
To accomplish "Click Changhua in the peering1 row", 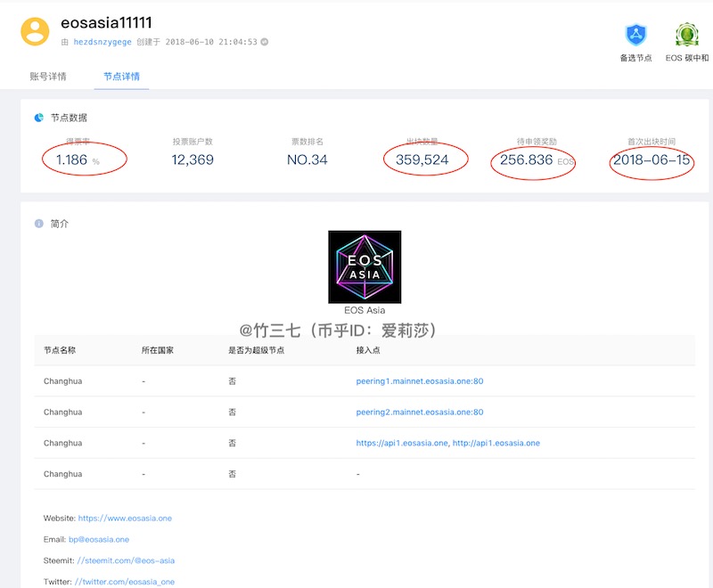I will [x=62, y=381].
